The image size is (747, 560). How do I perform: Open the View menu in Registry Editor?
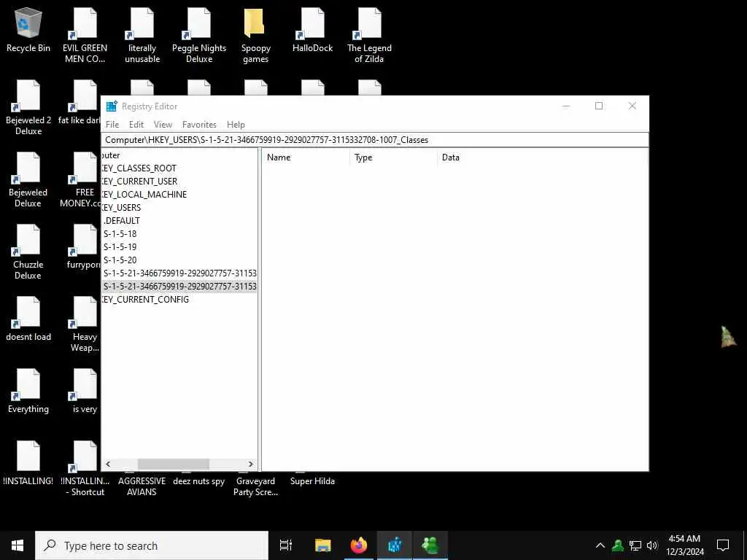(x=163, y=124)
